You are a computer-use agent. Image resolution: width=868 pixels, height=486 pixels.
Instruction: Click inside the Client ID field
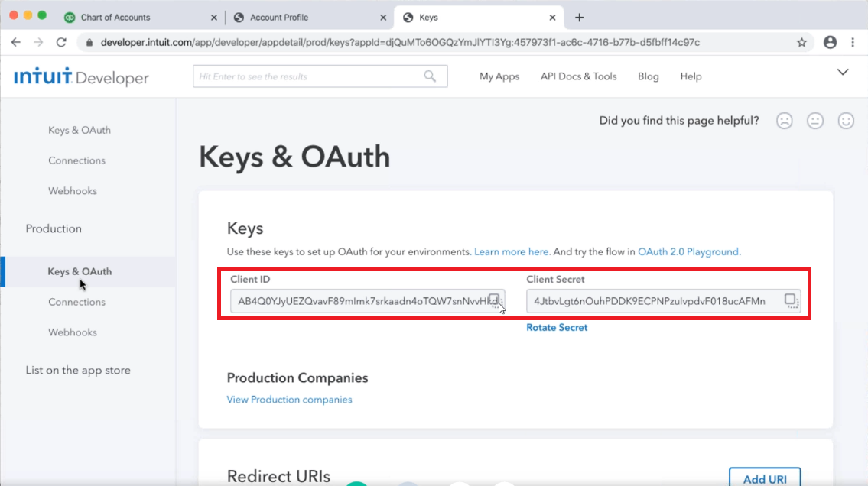click(x=368, y=301)
